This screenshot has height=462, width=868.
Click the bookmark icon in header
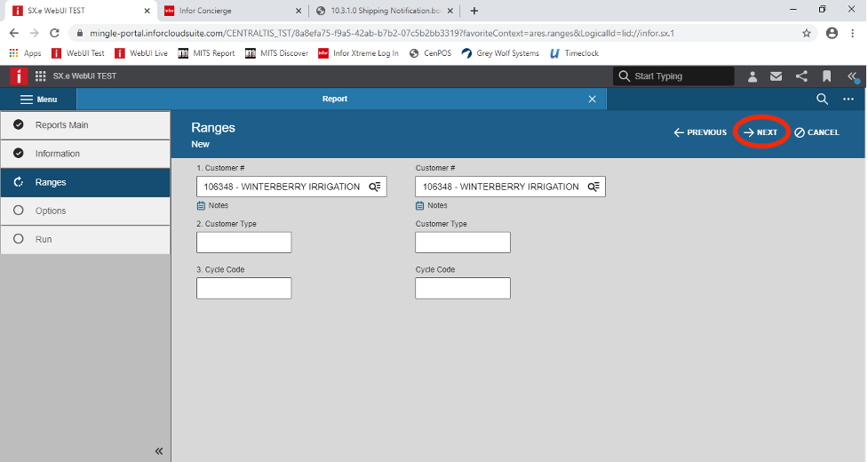(x=826, y=76)
